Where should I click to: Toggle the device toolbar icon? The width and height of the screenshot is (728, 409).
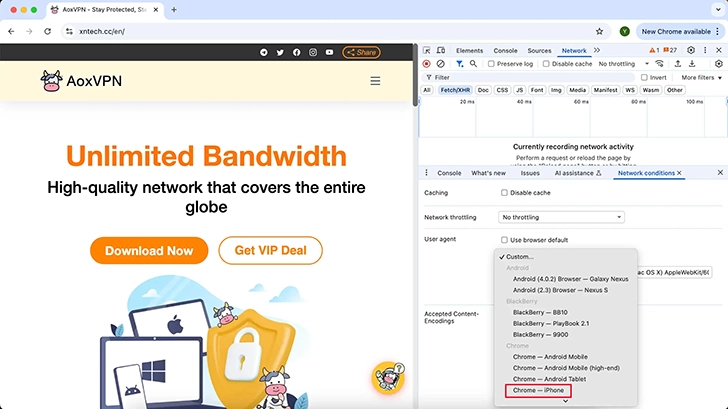pos(441,50)
